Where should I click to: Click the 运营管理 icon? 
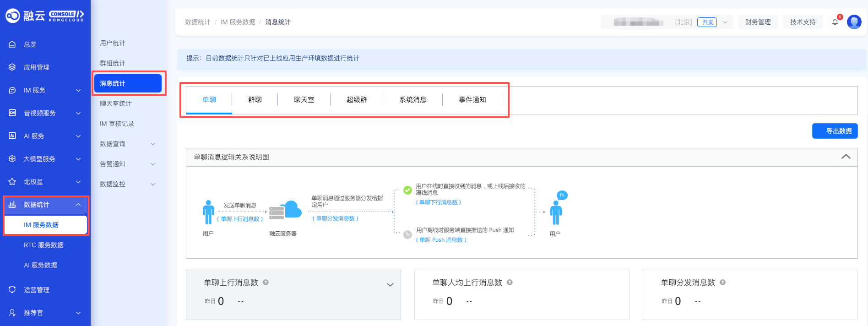pyautogui.click(x=12, y=290)
